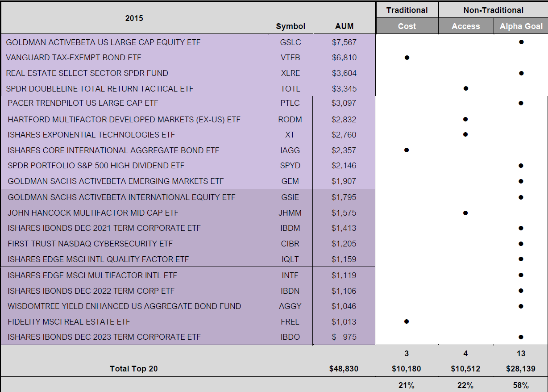Select the Traditional header cell
This screenshot has width=548, height=392.
click(407, 10)
